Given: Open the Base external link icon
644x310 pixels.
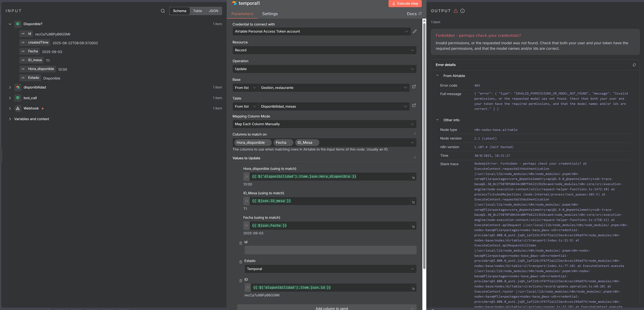Looking at the screenshot, I should (414, 87).
